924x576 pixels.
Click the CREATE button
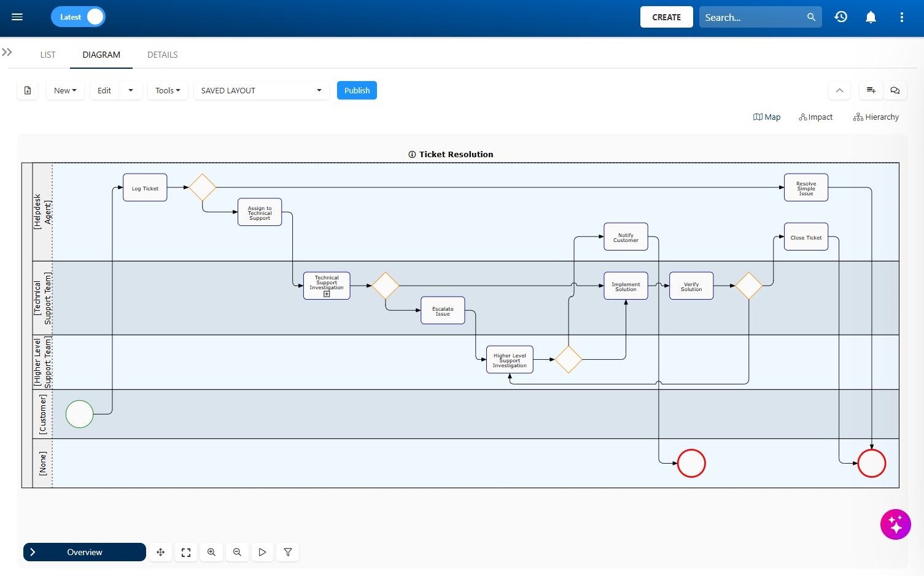click(667, 17)
